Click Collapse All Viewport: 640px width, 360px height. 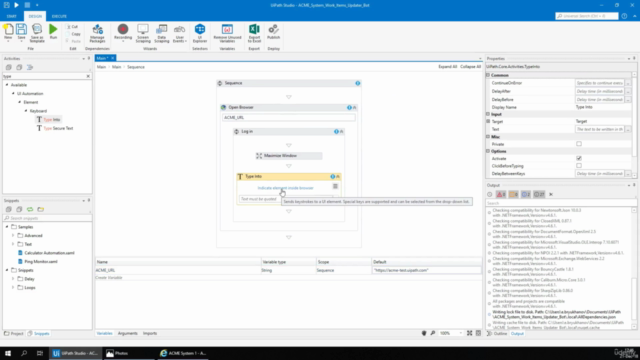pyautogui.click(x=470, y=67)
